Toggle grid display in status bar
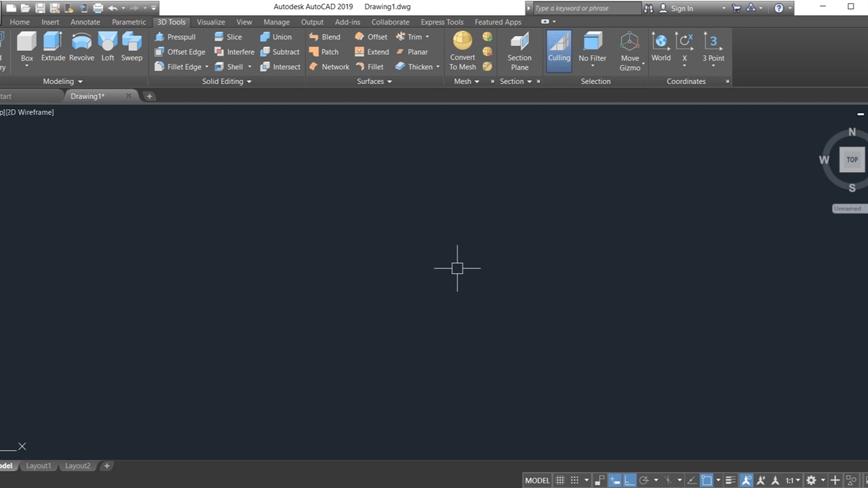This screenshot has width=868, height=488. point(560,481)
